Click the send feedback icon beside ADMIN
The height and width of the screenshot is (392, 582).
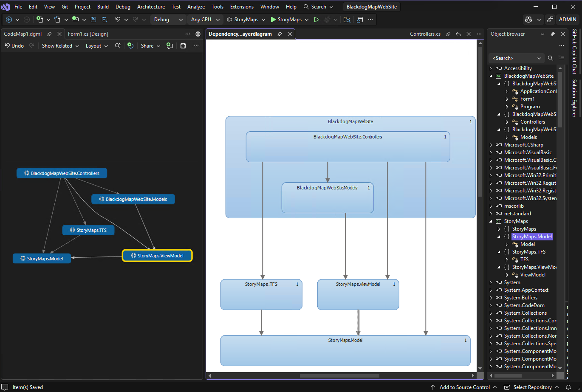pos(550,20)
